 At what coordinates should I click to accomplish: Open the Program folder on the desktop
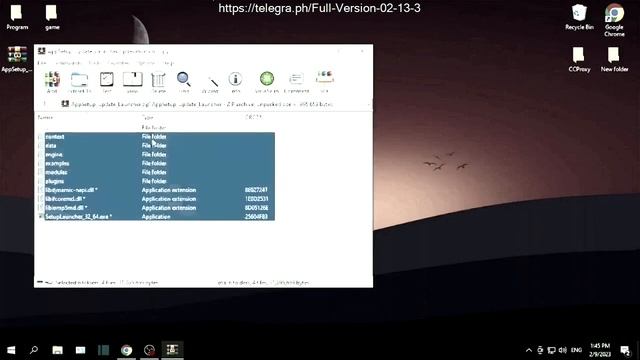tap(17, 17)
